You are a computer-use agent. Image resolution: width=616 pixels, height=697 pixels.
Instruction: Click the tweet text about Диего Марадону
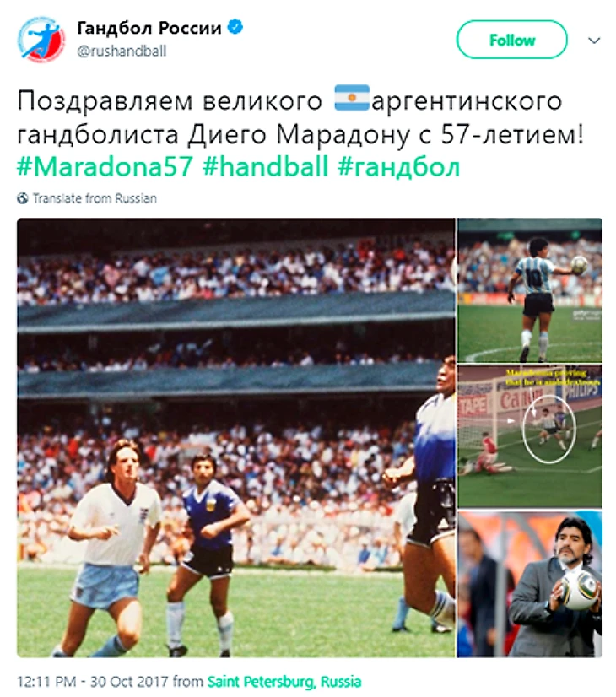tap(300, 117)
